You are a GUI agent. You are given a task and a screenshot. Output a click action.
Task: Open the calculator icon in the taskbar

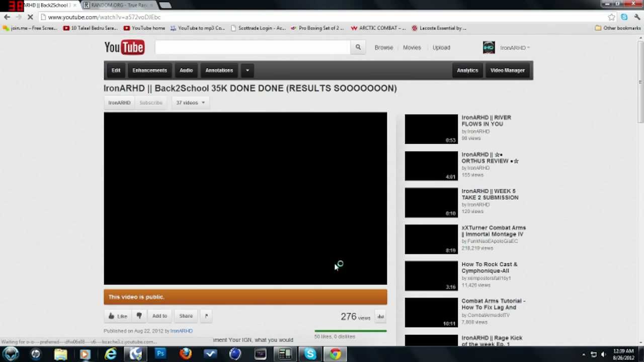click(x=285, y=354)
